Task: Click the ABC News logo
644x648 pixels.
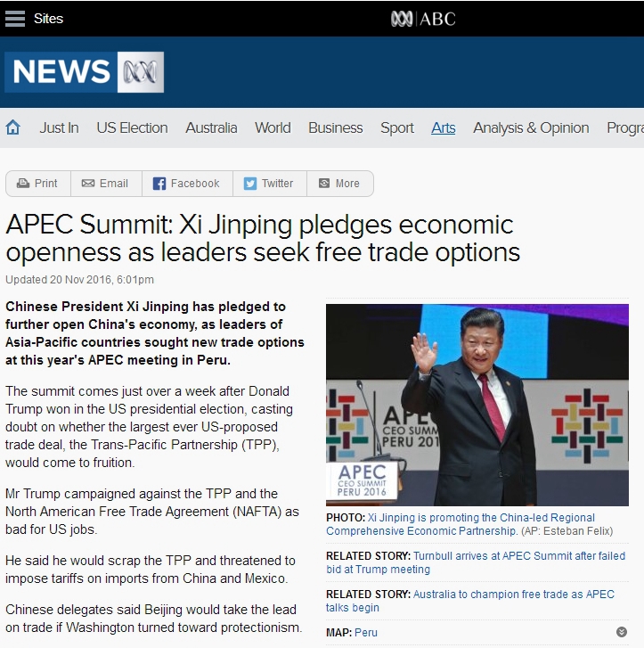Action: (84, 72)
